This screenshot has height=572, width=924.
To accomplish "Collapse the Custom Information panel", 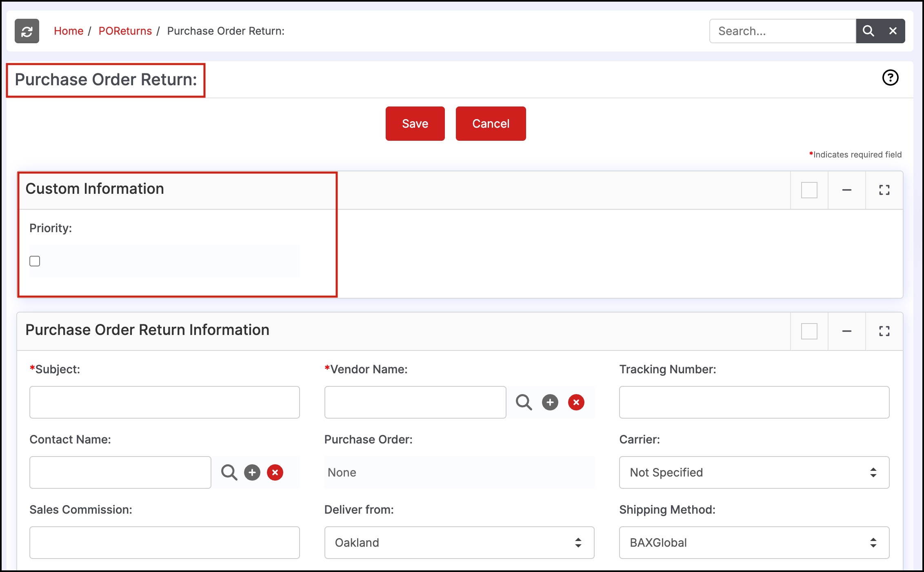I will tap(847, 190).
